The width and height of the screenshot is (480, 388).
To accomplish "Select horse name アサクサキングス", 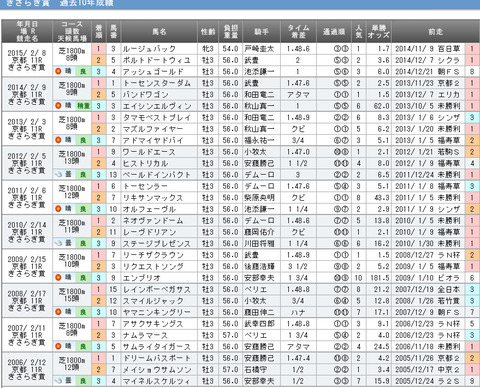I will [x=153, y=324].
